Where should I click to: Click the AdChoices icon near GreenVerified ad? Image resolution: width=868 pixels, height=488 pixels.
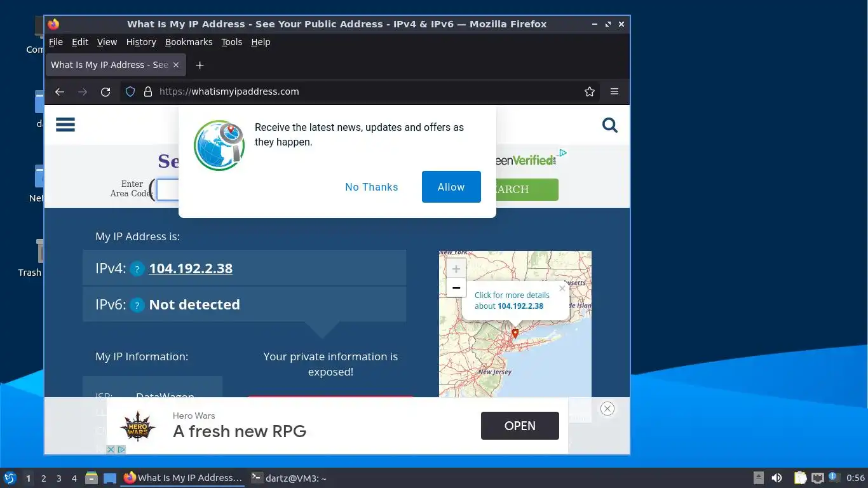pos(562,153)
